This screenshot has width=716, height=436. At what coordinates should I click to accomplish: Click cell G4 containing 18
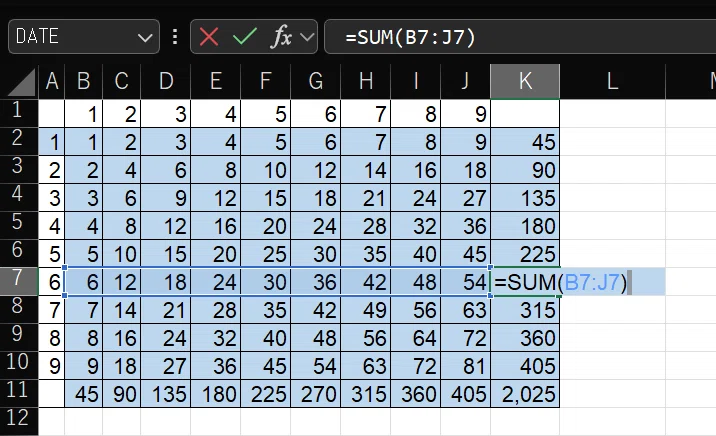pos(316,198)
